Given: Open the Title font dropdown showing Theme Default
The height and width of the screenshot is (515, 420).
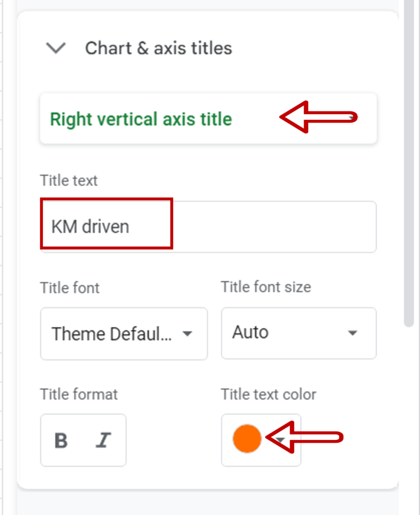Looking at the screenshot, I should coord(123,333).
